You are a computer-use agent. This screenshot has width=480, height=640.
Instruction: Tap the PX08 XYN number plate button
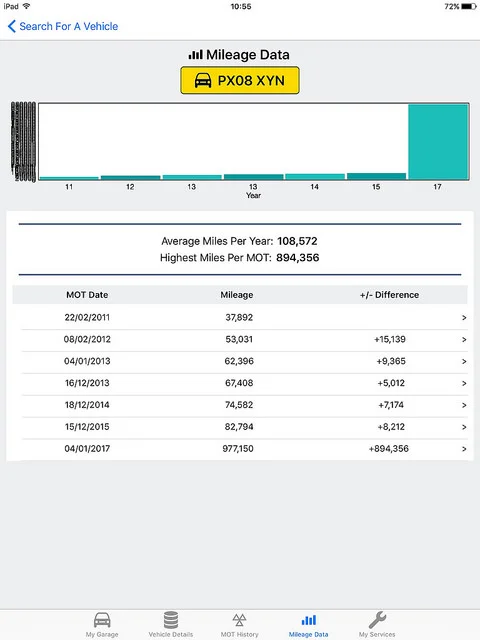(240, 80)
